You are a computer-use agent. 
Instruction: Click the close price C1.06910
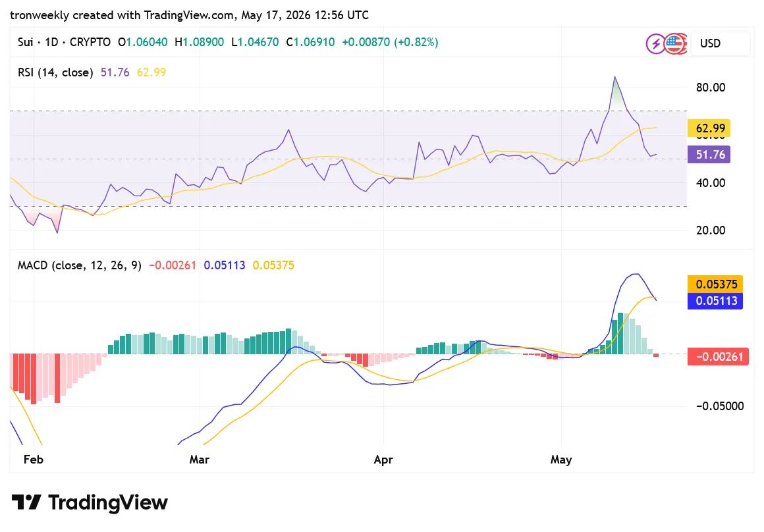(x=310, y=42)
